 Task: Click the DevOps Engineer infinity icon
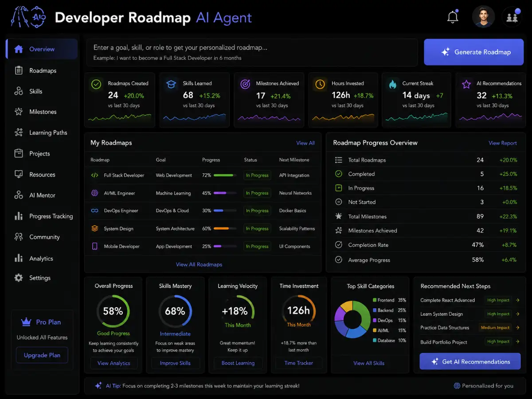94,211
